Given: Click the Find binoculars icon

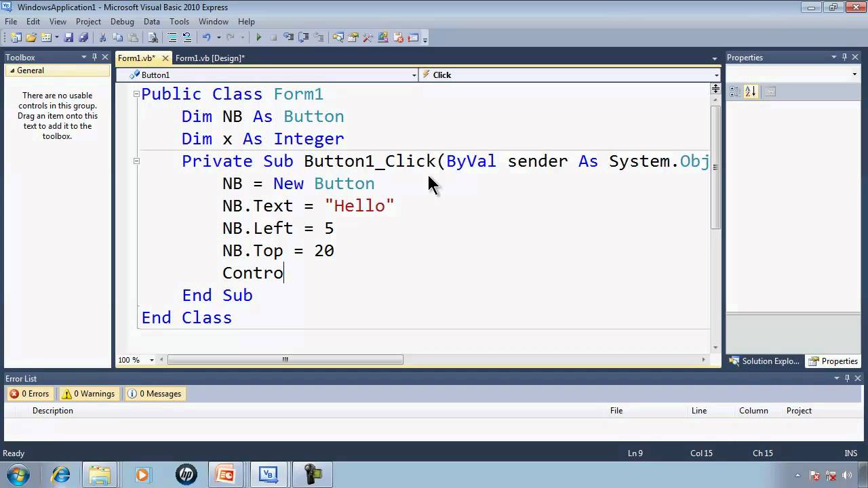Looking at the screenshot, I should click(153, 38).
